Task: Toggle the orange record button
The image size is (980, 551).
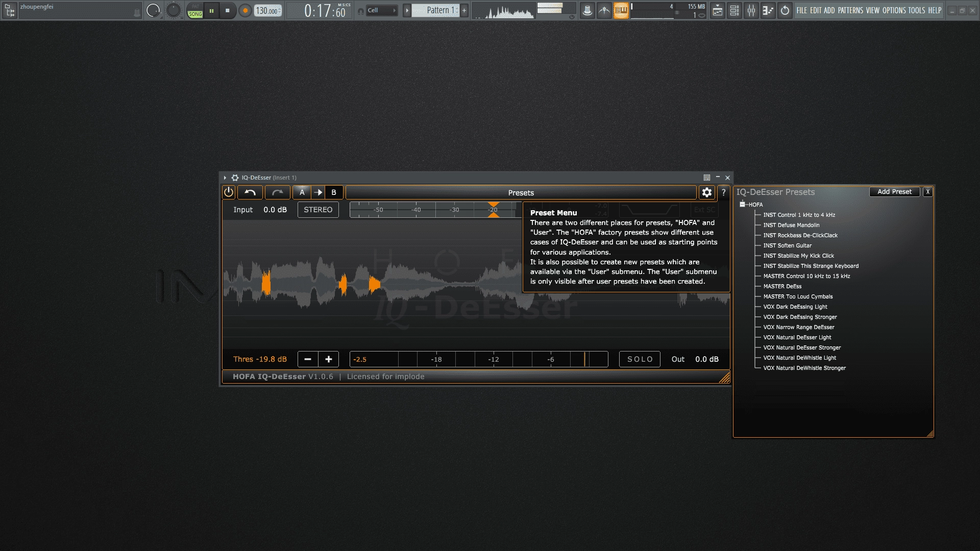Action: [x=245, y=11]
